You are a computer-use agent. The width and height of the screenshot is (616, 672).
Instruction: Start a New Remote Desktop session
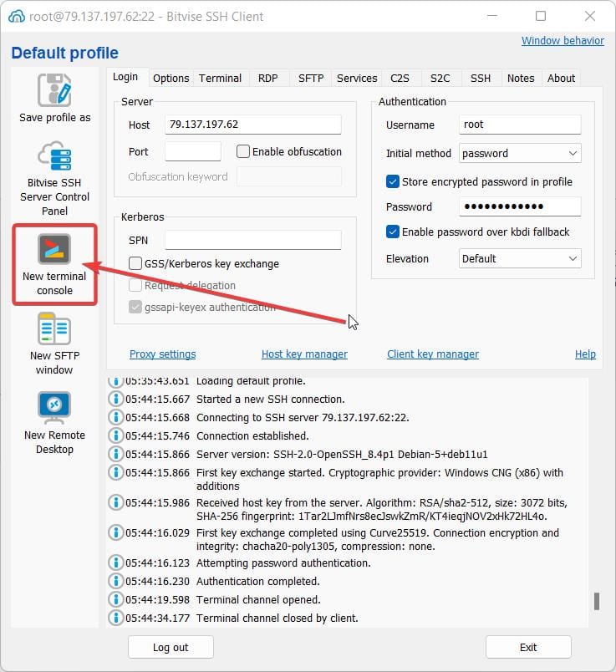click(x=54, y=408)
